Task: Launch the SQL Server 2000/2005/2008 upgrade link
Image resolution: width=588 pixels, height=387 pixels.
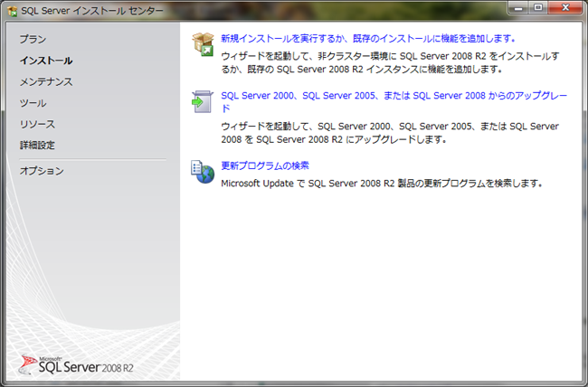Action: pos(394,101)
